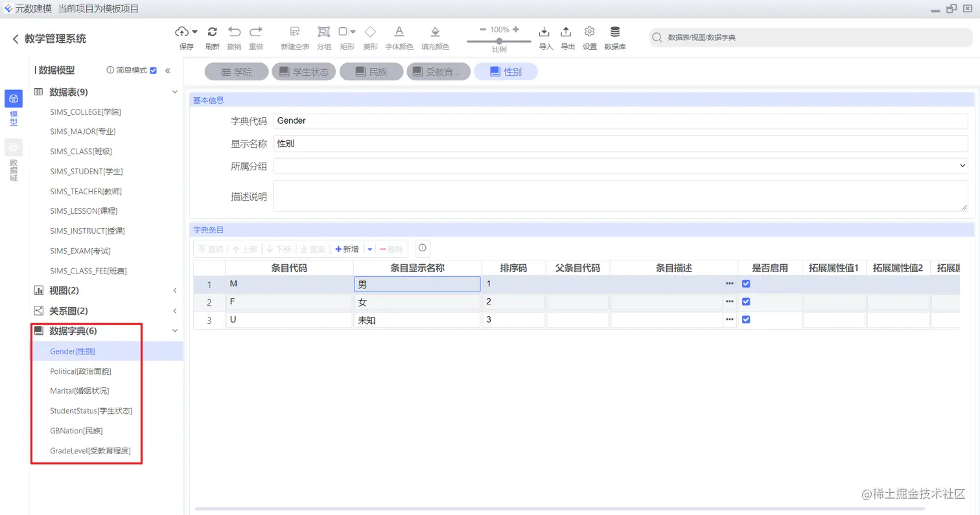Collapse the 数据表(9) tree section
980x515 pixels.
[174, 91]
